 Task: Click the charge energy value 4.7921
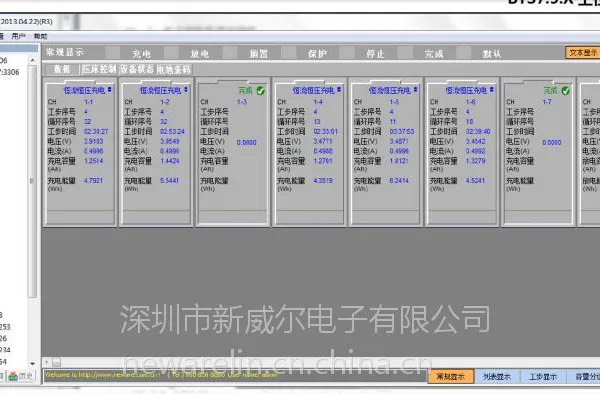coord(94,180)
